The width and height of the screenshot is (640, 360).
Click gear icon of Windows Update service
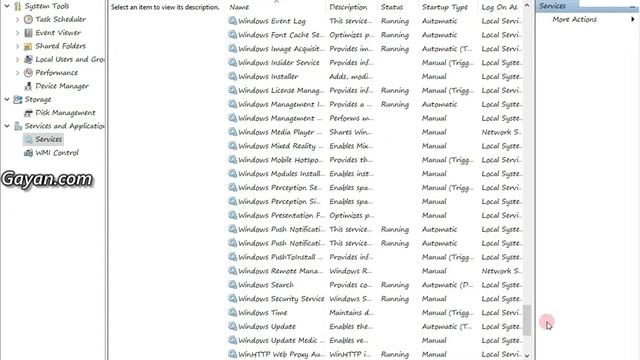click(x=233, y=326)
